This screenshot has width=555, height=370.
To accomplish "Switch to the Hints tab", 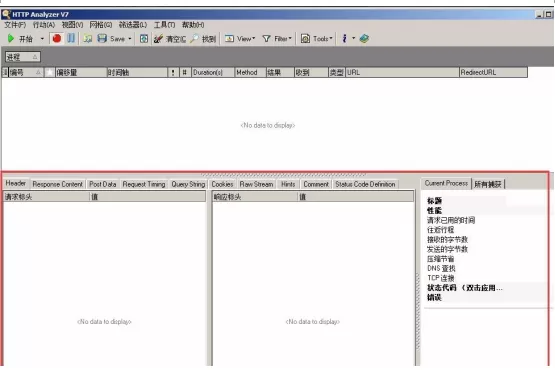I will 288,184.
